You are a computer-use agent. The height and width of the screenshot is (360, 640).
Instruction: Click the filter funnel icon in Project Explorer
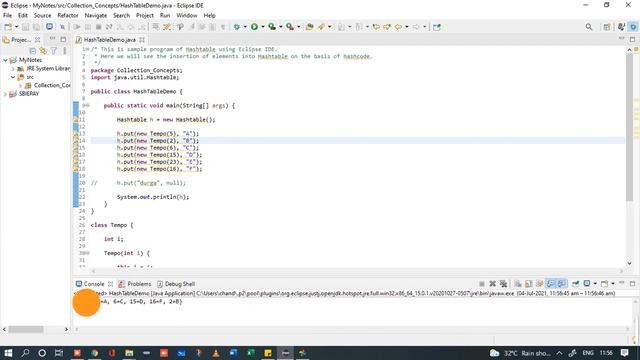pyautogui.click(x=54, y=51)
